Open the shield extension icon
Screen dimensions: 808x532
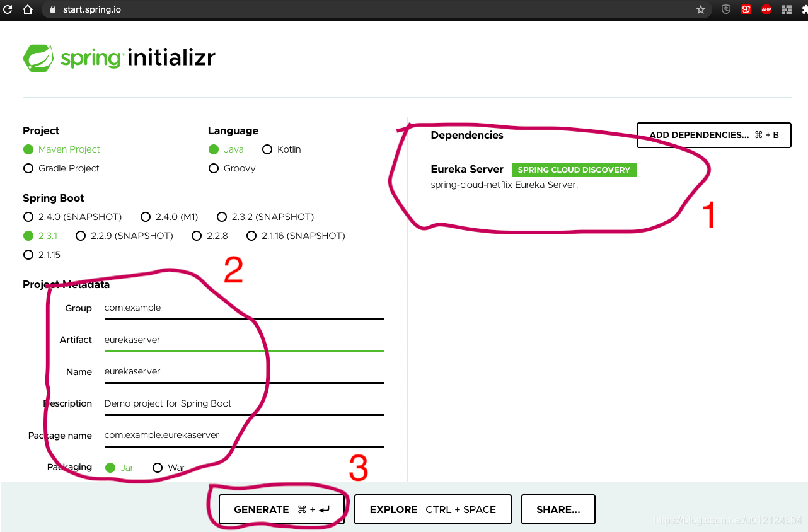tap(726, 9)
